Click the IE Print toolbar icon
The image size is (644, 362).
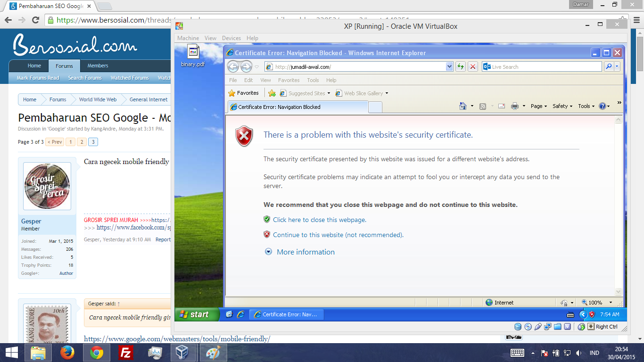(x=515, y=106)
